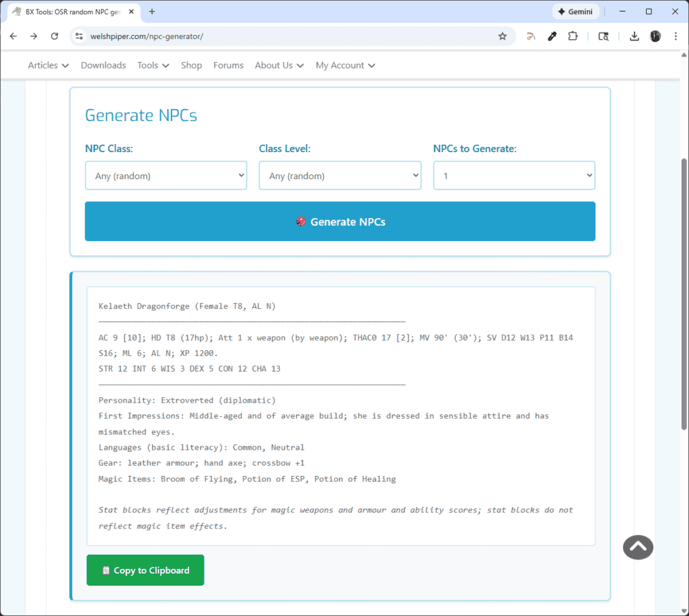Open a new browser tab

coord(152,12)
